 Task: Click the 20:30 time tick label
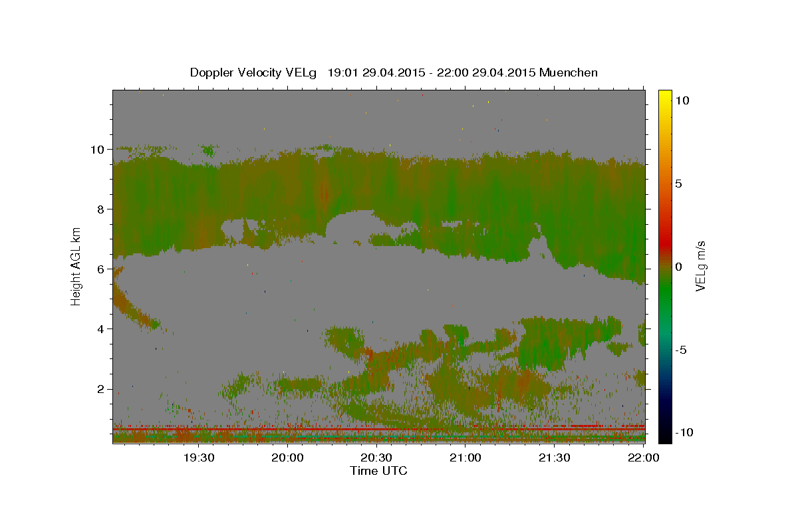point(376,458)
